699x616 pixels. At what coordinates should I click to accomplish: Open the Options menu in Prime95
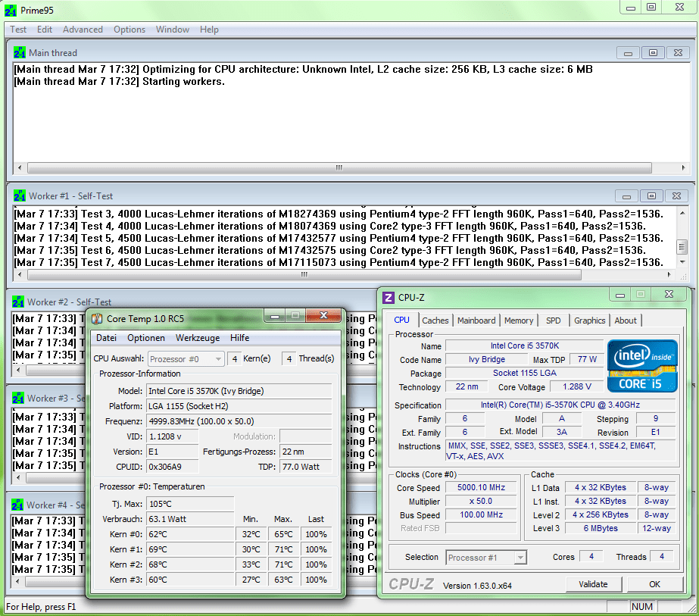pyautogui.click(x=130, y=30)
